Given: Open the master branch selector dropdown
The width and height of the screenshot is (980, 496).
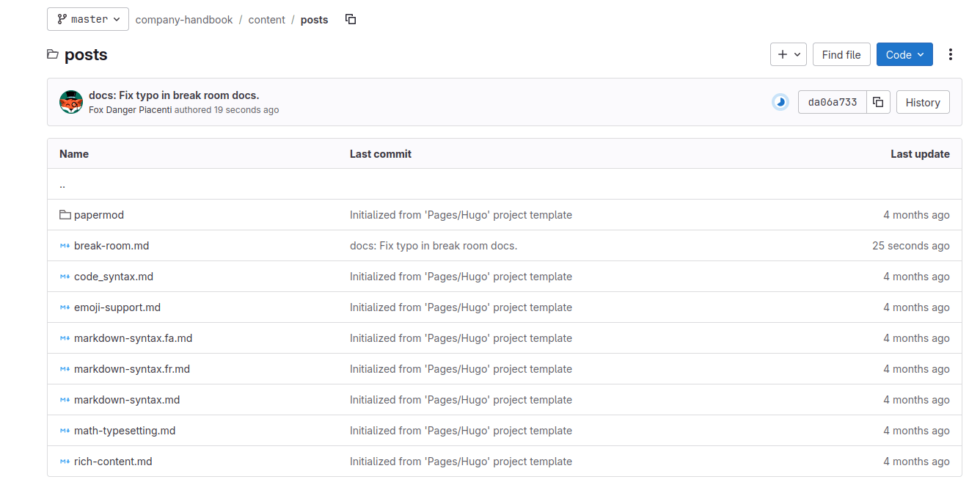Looking at the screenshot, I should tap(87, 18).
